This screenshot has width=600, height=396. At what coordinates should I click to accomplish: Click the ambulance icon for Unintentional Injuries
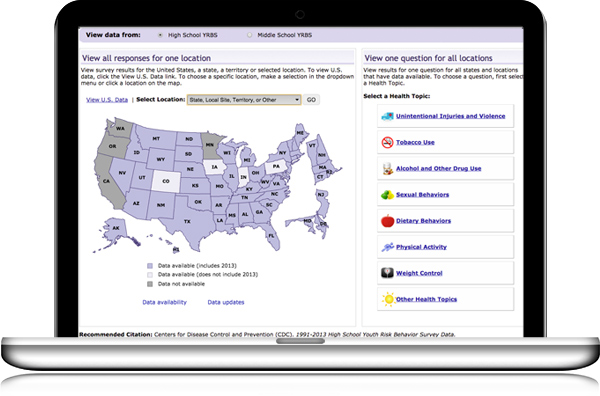[387, 116]
